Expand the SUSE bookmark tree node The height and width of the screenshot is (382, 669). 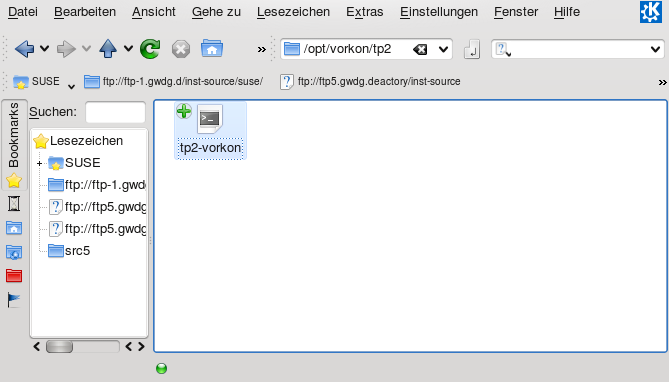coord(39,163)
